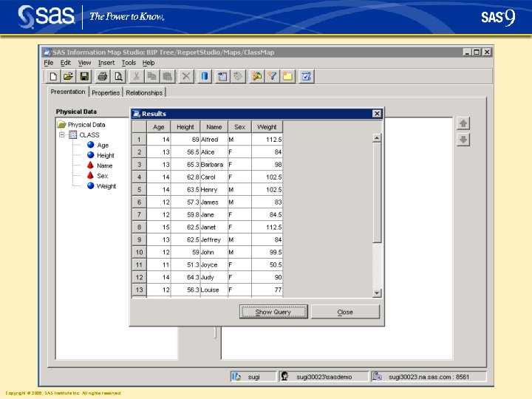Image resolution: width=532 pixels, height=399 pixels.
Task: Click the Weight column header
Action: [267, 127]
